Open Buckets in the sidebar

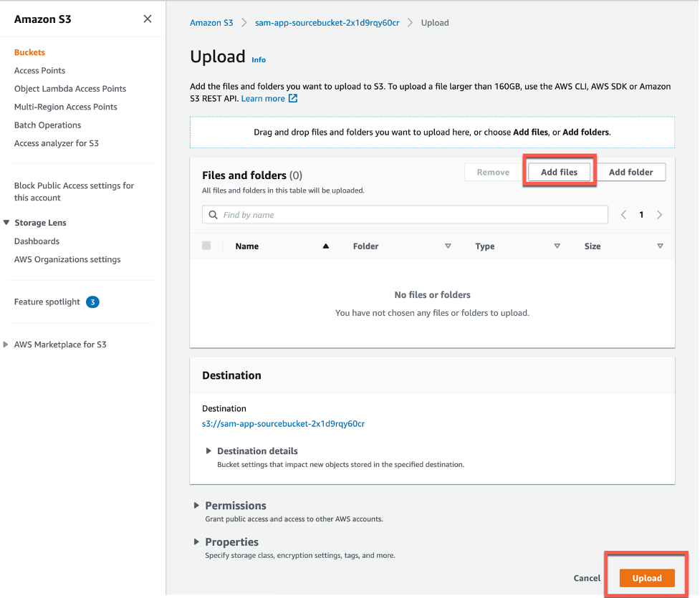[29, 52]
